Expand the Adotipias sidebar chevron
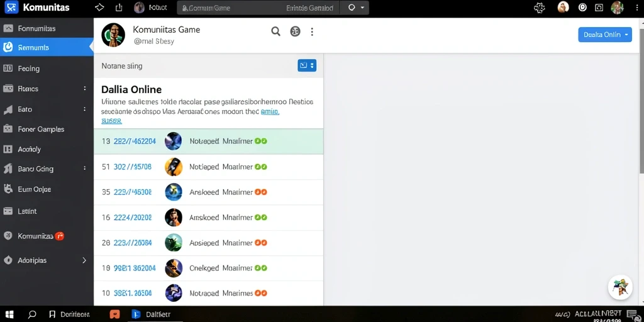The height and width of the screenshot is (322, 644). [84, 260]
